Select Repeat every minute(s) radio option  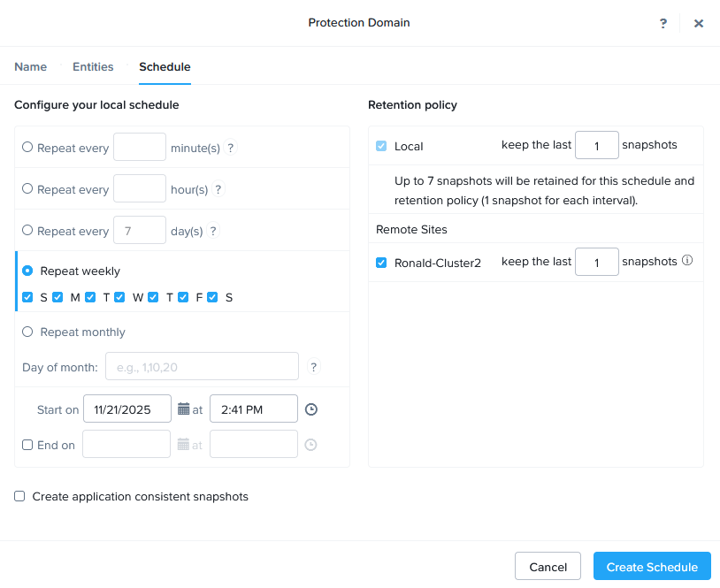pos(27,148)
